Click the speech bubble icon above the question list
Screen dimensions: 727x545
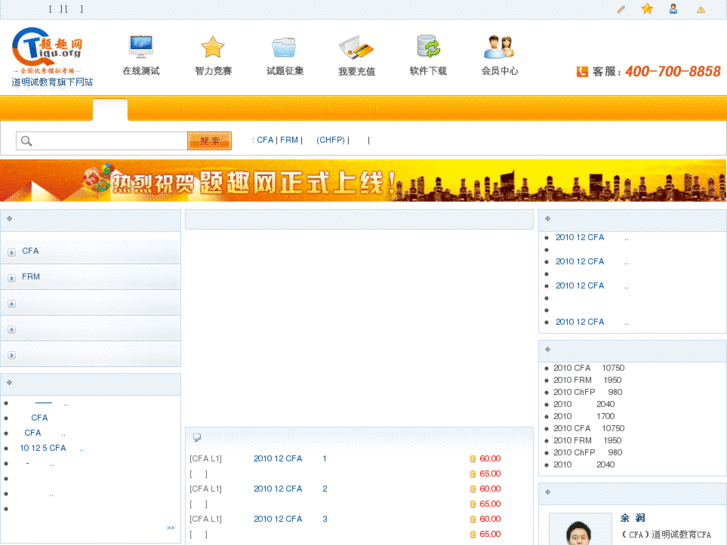[x=197, y=437]
